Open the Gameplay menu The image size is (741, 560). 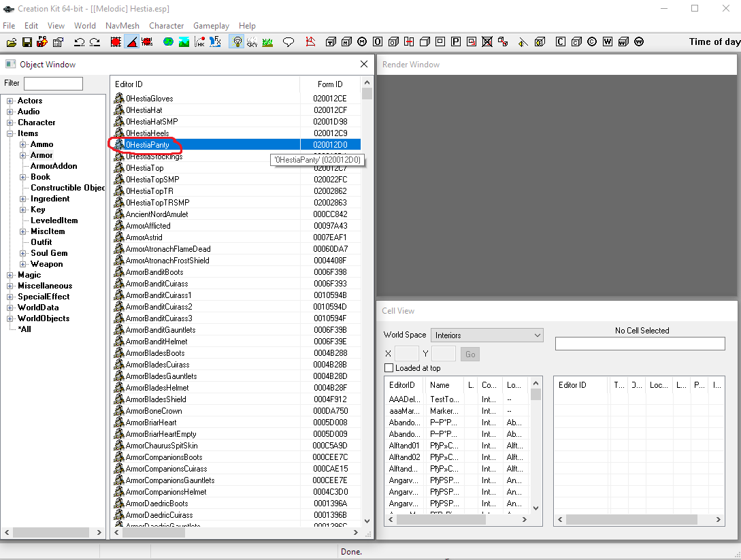211,26
